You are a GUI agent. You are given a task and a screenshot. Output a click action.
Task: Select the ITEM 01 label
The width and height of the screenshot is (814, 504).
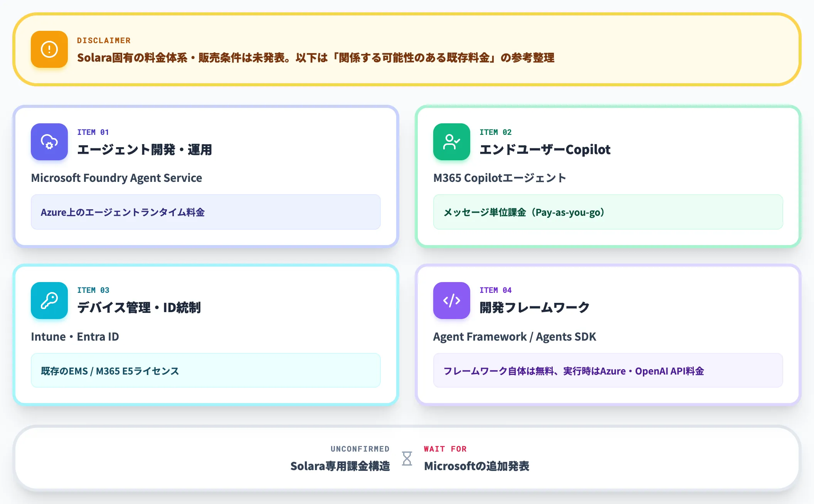click(x=93, y=132)
